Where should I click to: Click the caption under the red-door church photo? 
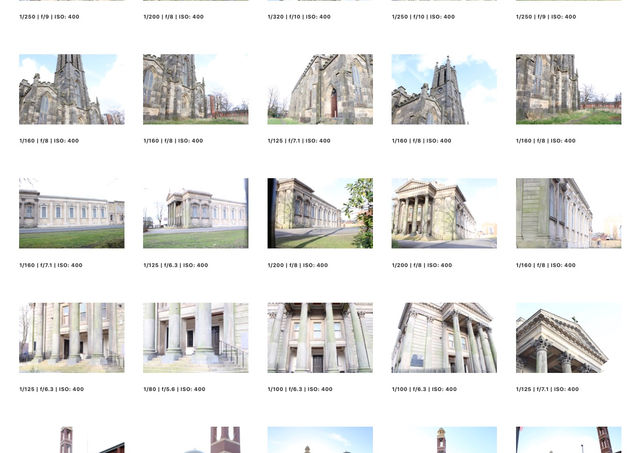(x=299, y=141)
